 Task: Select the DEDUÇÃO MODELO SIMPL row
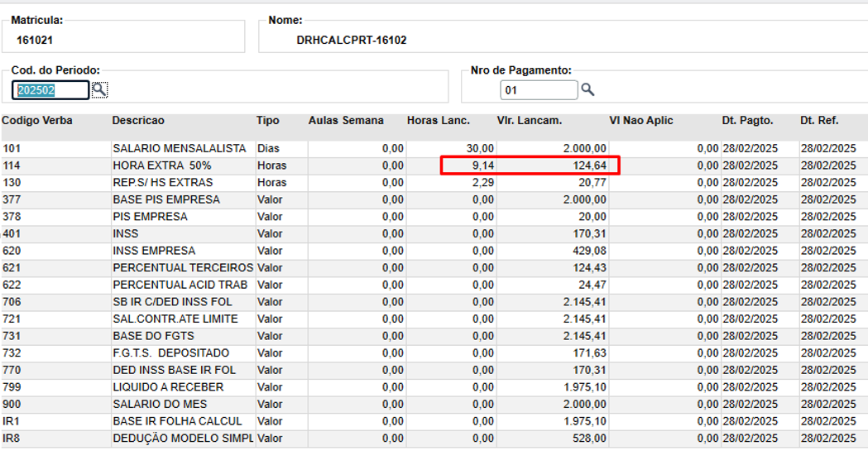(182, 439)
